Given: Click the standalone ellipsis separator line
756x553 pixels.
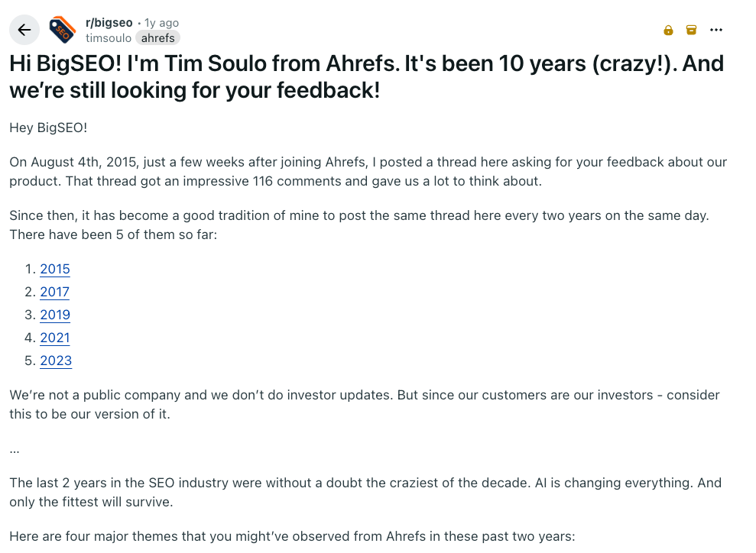Looking at the screenshot, I should pos(15,451).
